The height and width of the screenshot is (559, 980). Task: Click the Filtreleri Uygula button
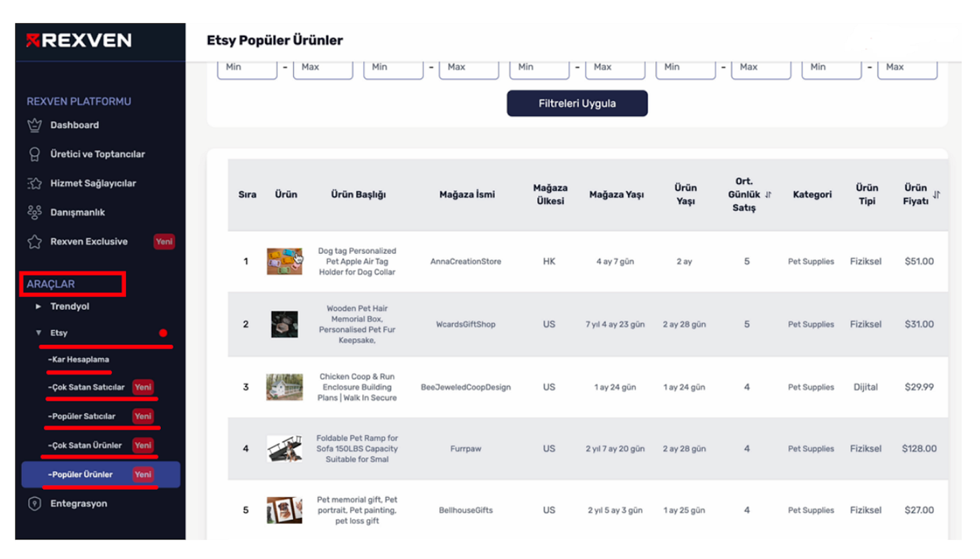click(577, 104)
